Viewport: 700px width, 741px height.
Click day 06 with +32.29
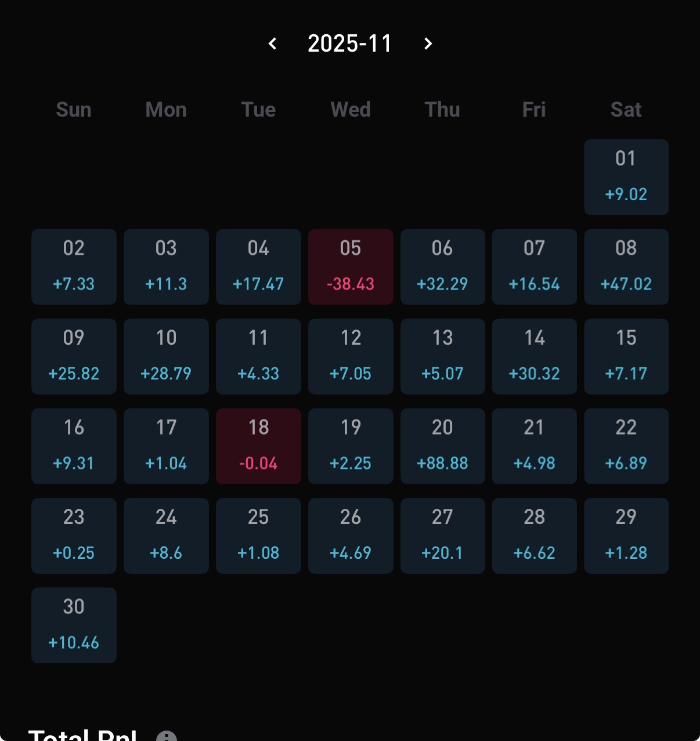coord(442,267)
